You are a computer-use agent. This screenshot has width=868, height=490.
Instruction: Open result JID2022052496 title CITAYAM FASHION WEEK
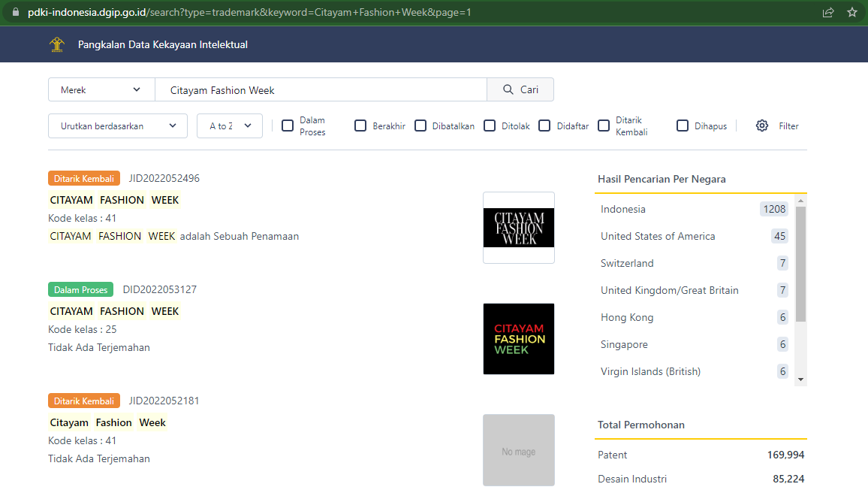114,200
